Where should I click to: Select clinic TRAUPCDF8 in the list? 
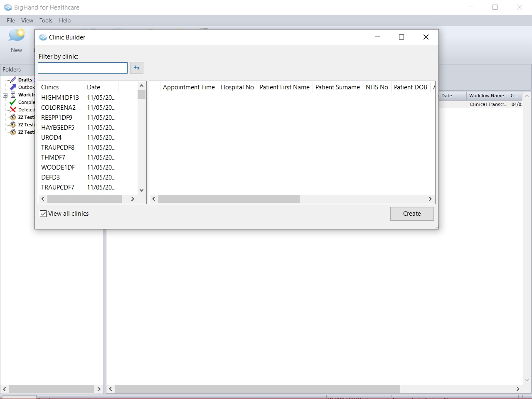point(58,148)
